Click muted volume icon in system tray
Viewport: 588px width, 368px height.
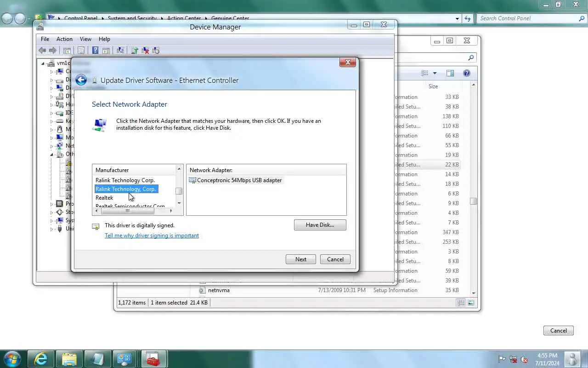[x=524, y=359]
